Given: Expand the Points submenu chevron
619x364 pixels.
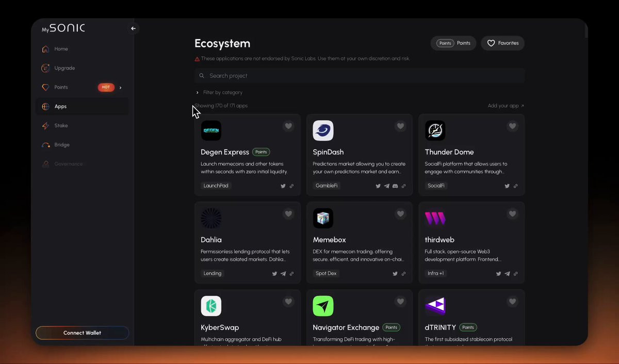Looking at the screenshot, I should click(120, 88).
